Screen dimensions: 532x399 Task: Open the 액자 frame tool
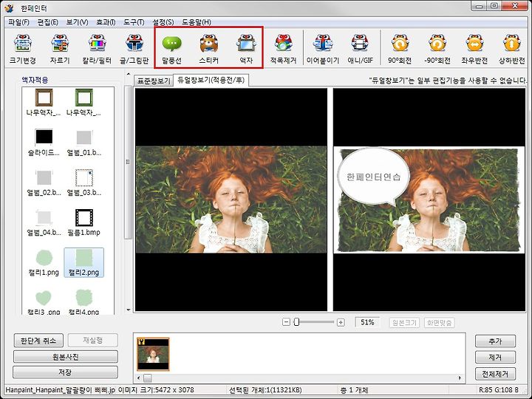pyautogui.click(x=246, y=50)
